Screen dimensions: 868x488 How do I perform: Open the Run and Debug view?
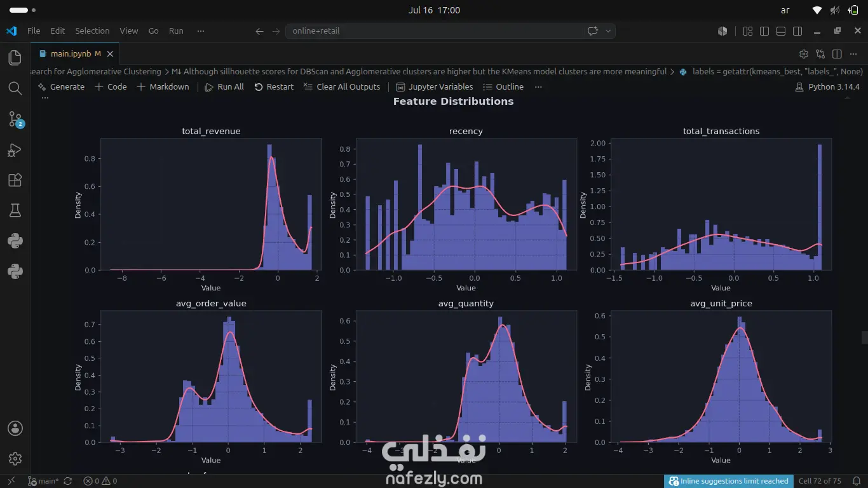(x=15, y=150)
